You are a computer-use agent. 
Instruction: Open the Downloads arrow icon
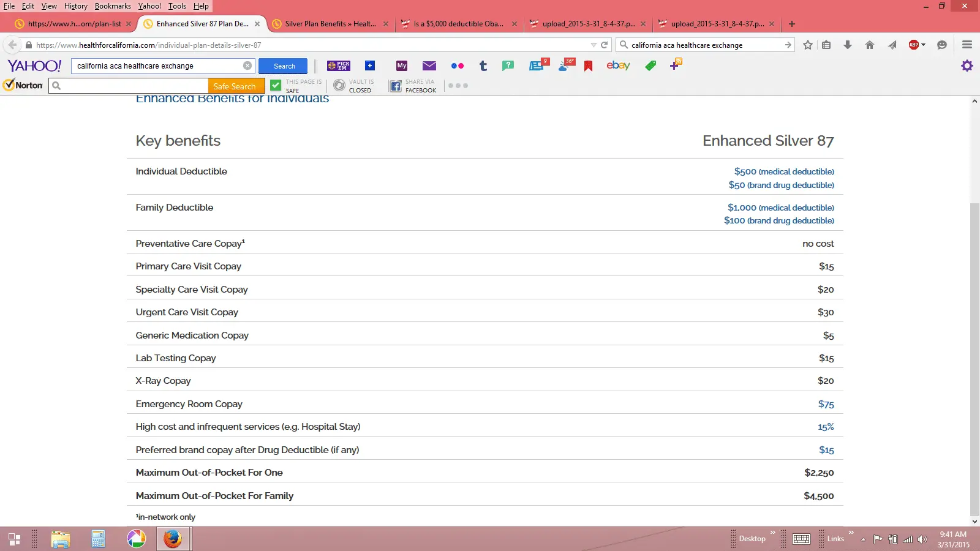click(x=848, y=45)
